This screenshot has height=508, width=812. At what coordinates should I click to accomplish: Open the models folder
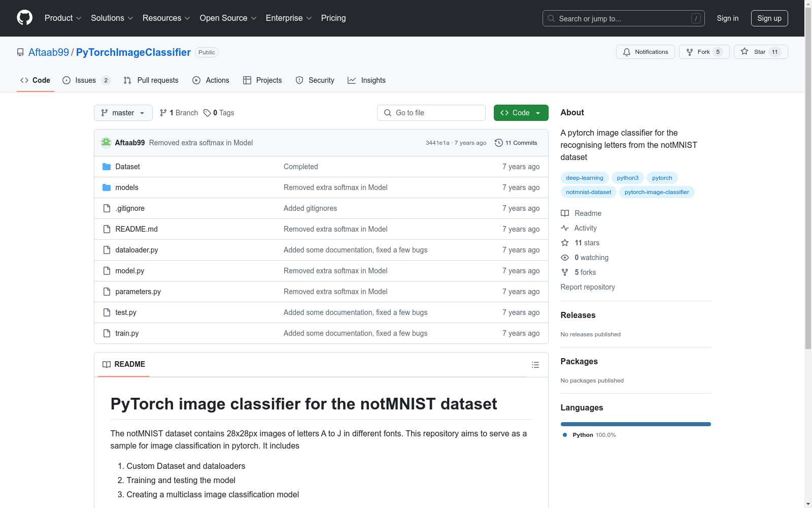pos(127,187)
